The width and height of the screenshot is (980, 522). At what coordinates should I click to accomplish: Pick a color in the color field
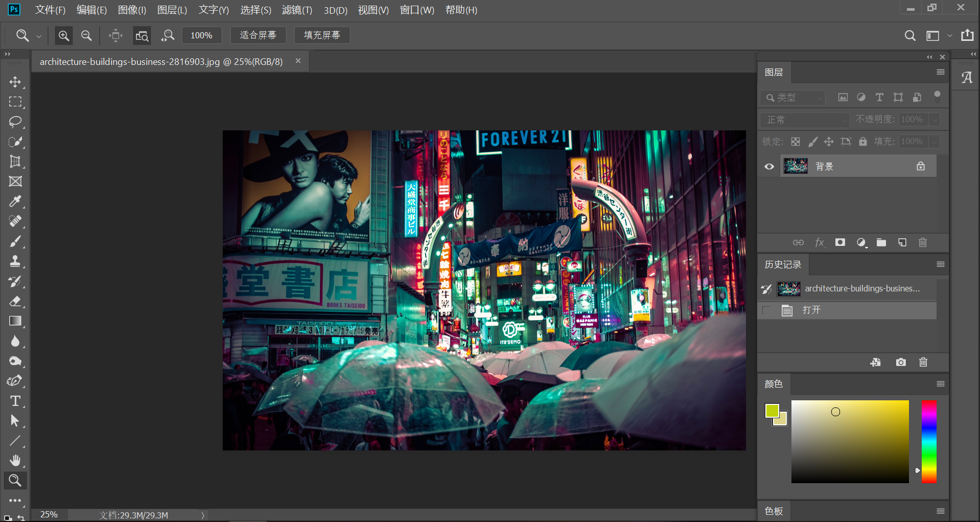(x=850, y=442)
